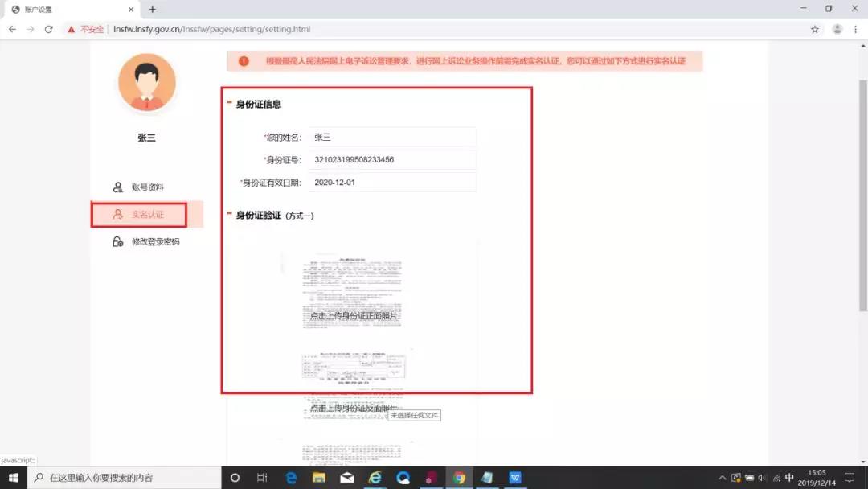Click the volume icon in system tray
The width and height of the screenshot is (868, 489).
pyautogui.click(x=763, y=478)
